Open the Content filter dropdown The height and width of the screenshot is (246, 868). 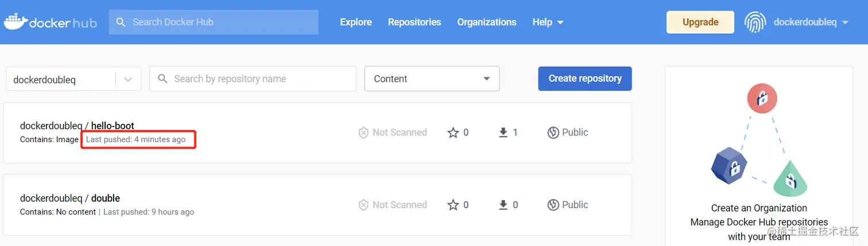pyautogui.click(x=432, y=79)
